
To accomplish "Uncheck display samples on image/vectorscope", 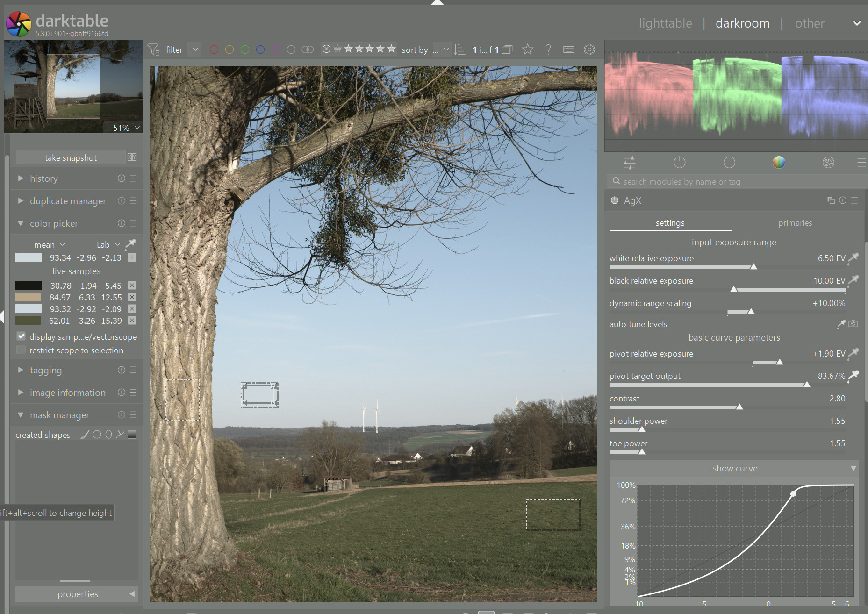I will [x=21, y=336].
